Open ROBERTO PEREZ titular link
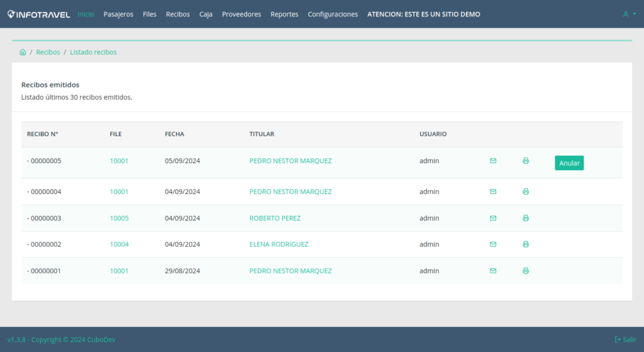Screen dimensions: 644x352 point(275,218)
